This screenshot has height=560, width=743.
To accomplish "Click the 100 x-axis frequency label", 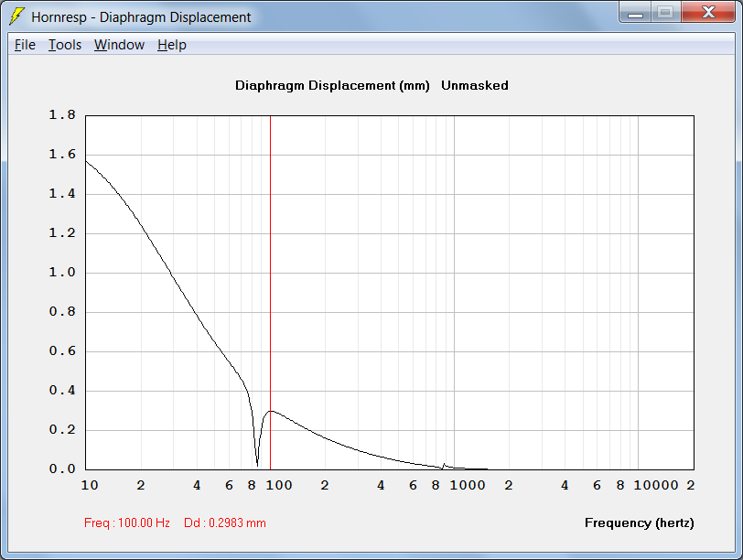I will coord(278,486).
